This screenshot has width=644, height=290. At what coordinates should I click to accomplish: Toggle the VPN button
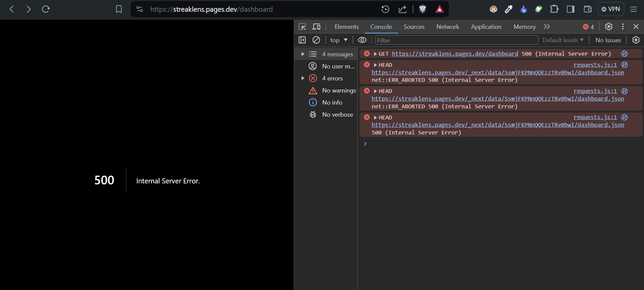(611, 9)
